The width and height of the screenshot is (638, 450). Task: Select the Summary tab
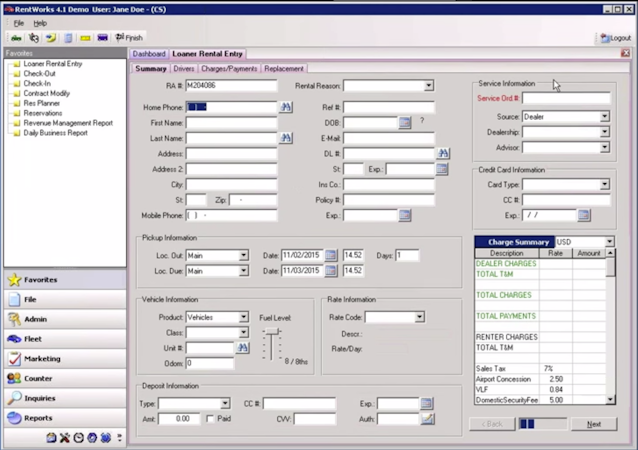coord(151,68)
